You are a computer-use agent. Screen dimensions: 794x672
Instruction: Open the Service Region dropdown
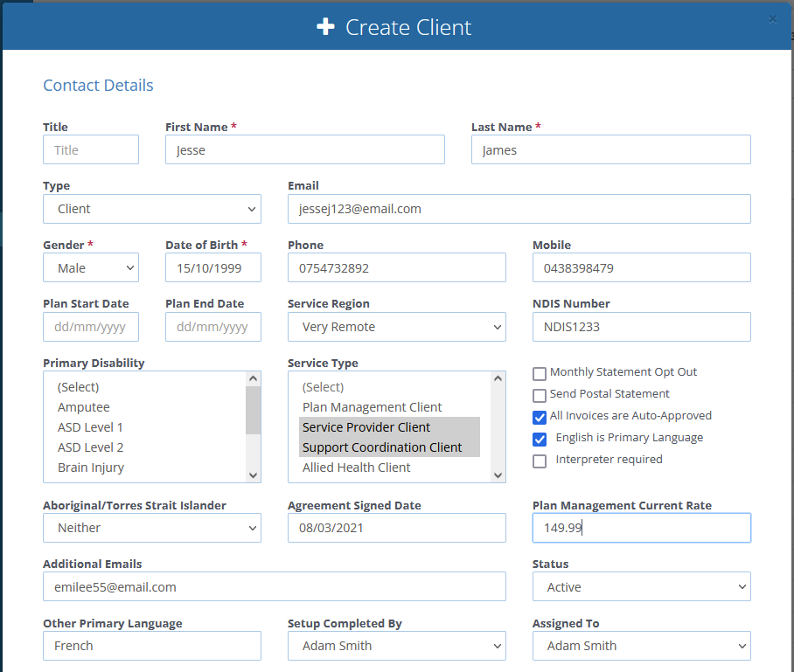[396, 327]
